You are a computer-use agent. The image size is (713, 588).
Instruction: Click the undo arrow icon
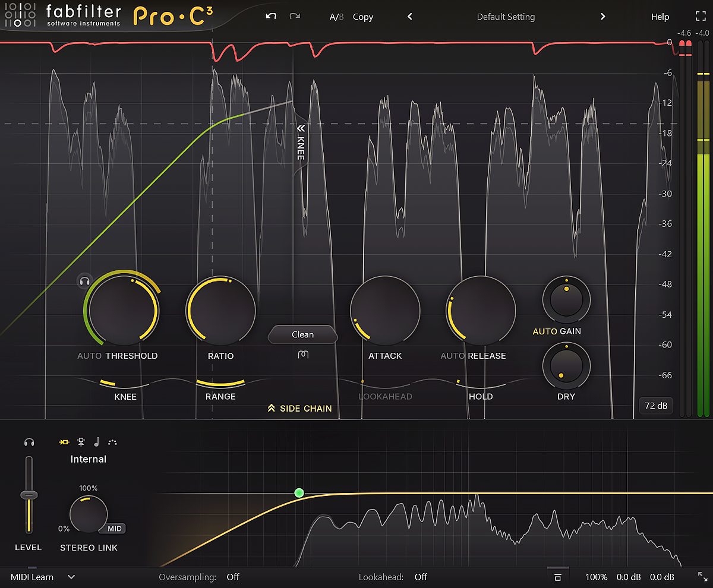pyautogui.click(x=271, y=17)
